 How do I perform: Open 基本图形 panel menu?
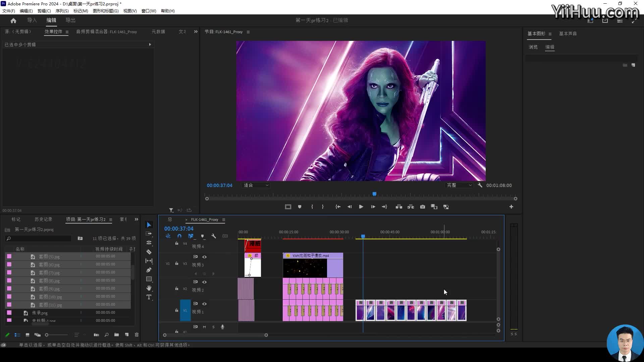[x=550, y=34]
